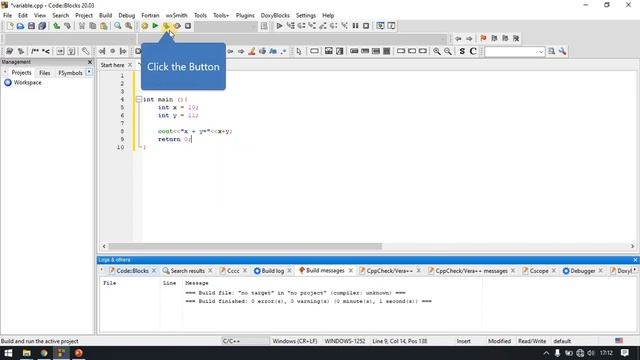Click the Abort build stop icon
The width and height of the screenshot is (640, 360).
click(188, 26)
